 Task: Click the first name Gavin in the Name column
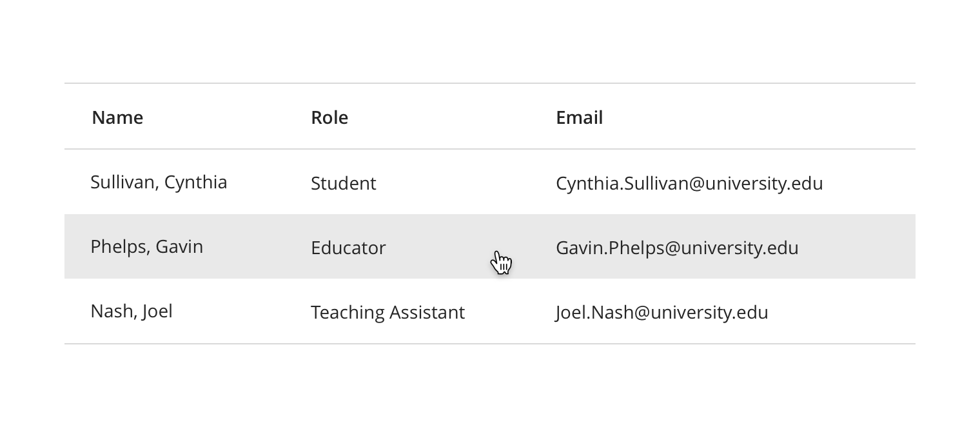coord(179,247)
